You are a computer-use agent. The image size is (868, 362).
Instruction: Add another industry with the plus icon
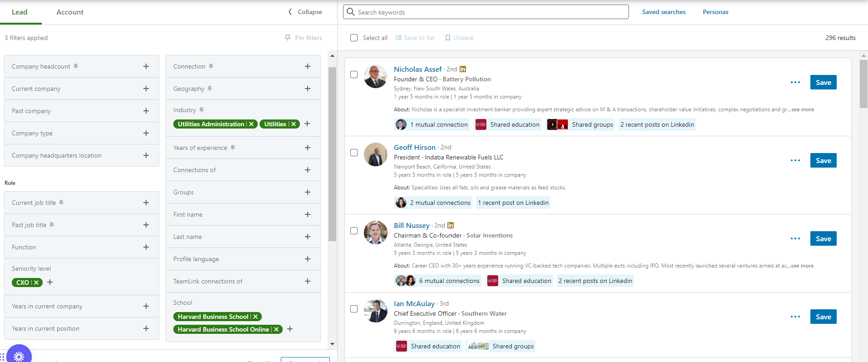(x=307, y=124)
